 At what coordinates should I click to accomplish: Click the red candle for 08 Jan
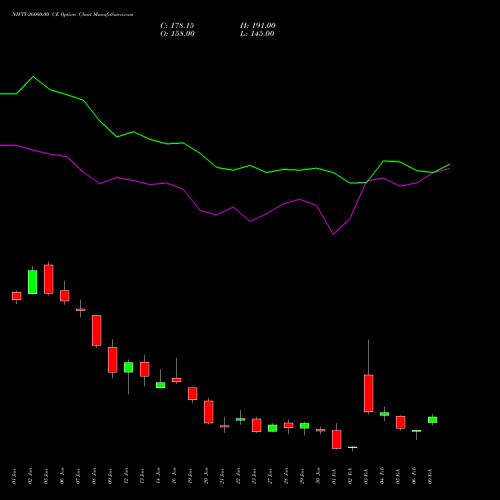(x=97, y=330)
